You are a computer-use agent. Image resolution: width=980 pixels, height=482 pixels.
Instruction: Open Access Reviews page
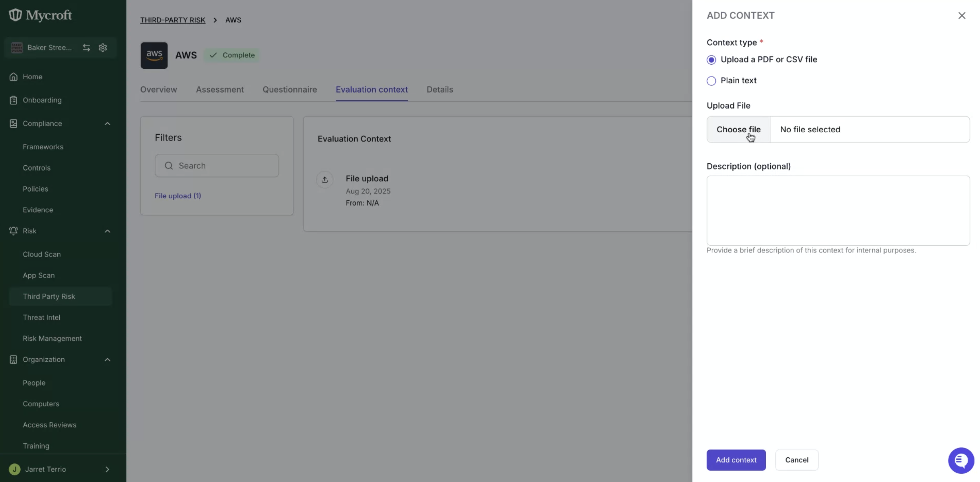(x=49, y=425)
